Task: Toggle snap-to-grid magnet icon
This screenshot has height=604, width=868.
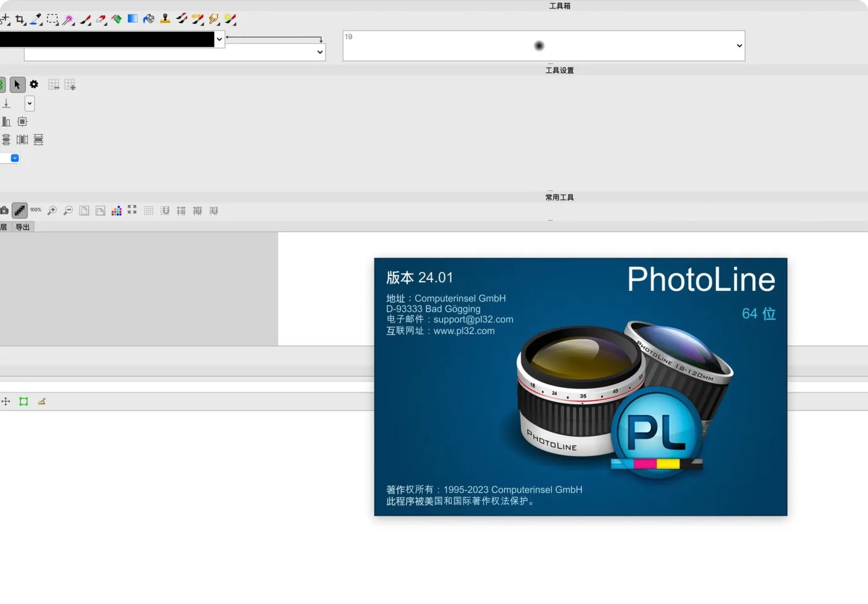Action: tap(165, 211)
